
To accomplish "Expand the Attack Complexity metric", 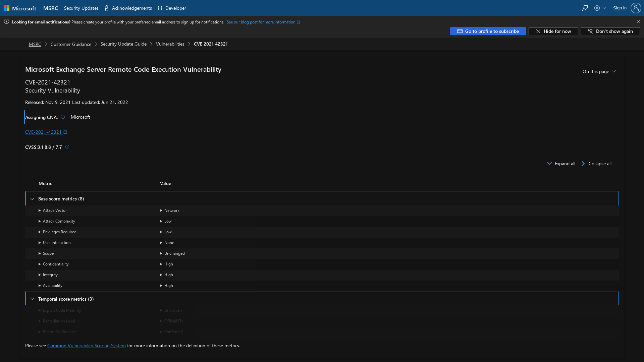I will [x=57, y=221].
